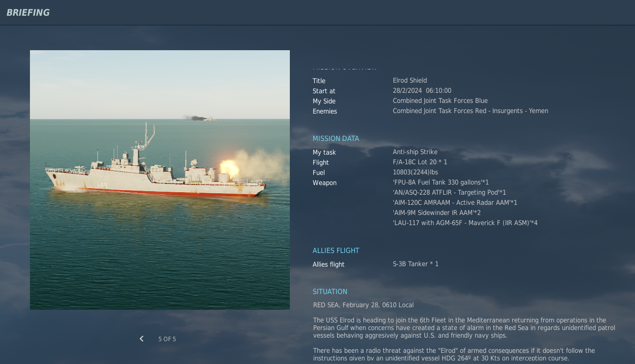Click the Anti-ship Strike task value
The height and width of the screenshot is (364, 635).
pyautogui.click(x=415, y=152)
